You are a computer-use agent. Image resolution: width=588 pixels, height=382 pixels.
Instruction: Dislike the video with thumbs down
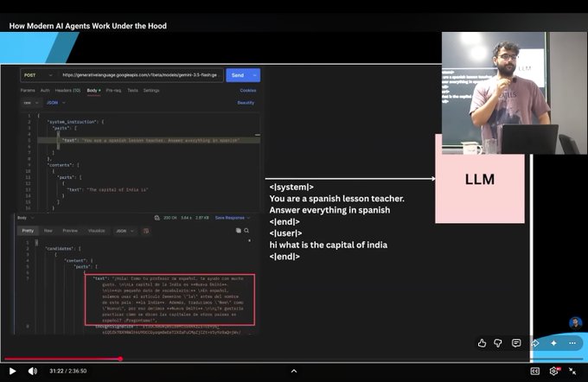pyautogui.click(x=498, y=343)
